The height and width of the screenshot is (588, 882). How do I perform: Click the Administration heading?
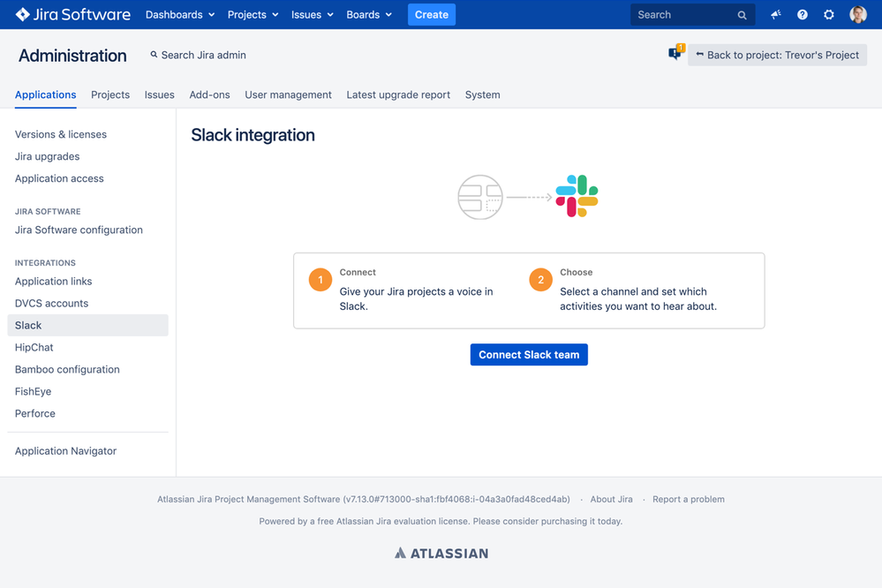pos(72,55)
